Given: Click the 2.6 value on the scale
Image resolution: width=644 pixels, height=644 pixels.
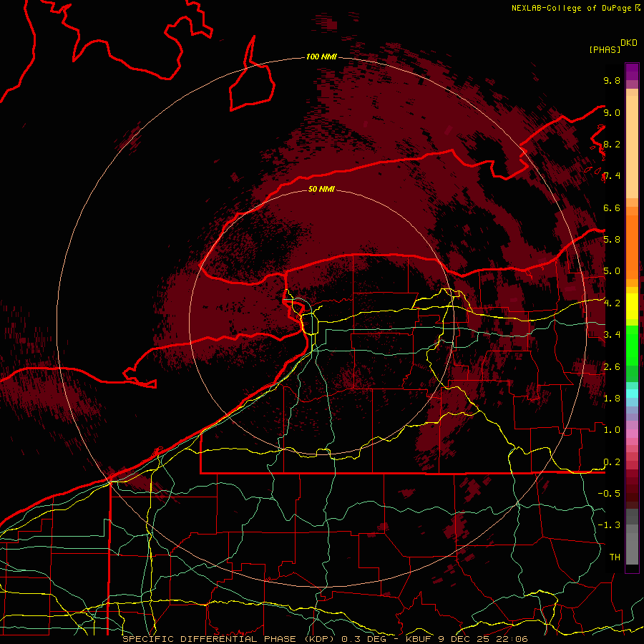Looking at the screenshot, I should click(612, 366).
